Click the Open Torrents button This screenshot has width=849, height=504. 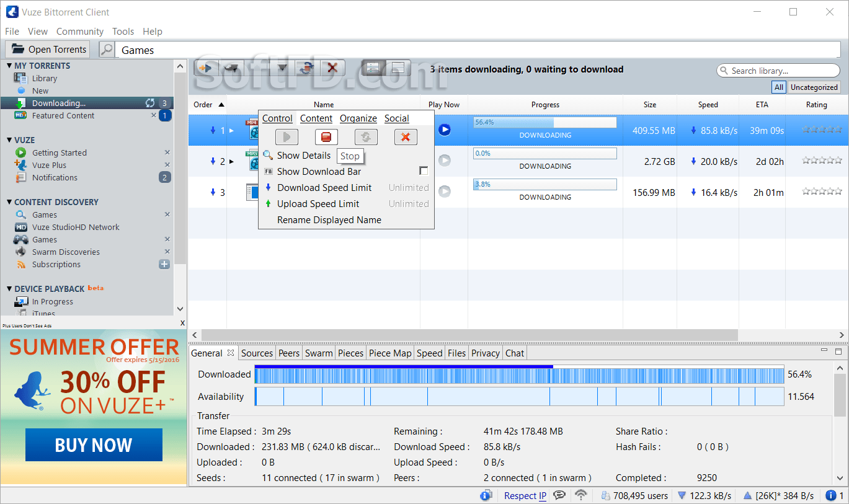47,50
